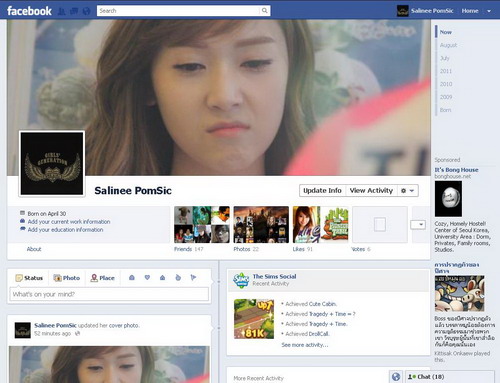Open the Chat (18) bar

click(450, 377)
